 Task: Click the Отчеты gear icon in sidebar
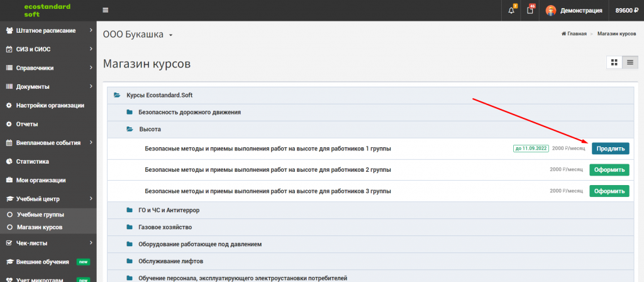pos(9,124)
